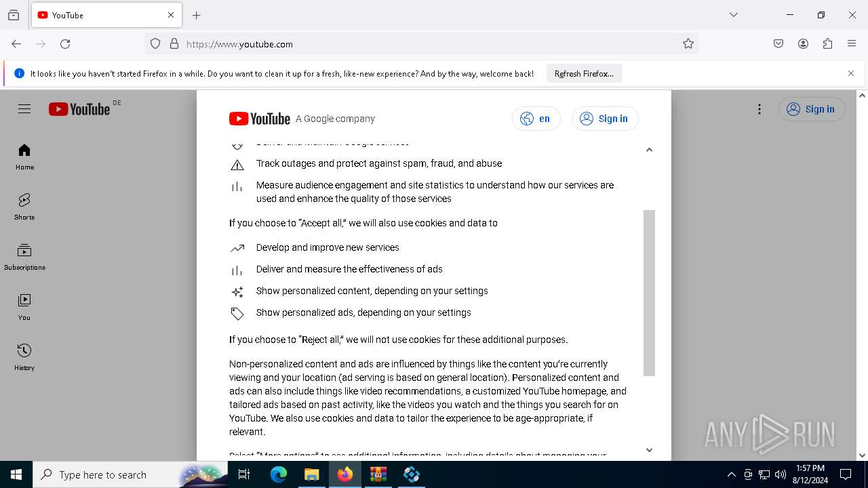Open the You section in sidebar

point(24,307)
